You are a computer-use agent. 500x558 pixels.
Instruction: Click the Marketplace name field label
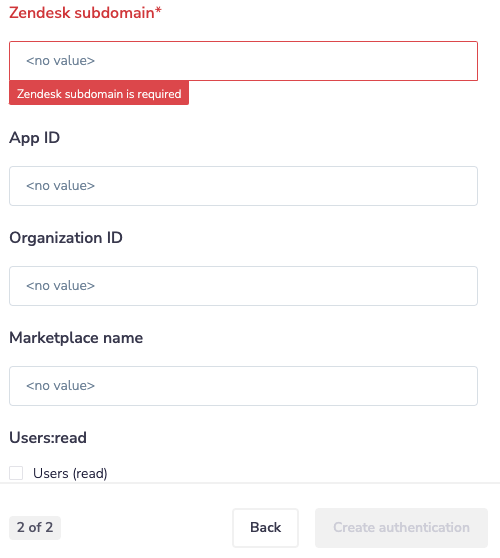click(76, 338)
